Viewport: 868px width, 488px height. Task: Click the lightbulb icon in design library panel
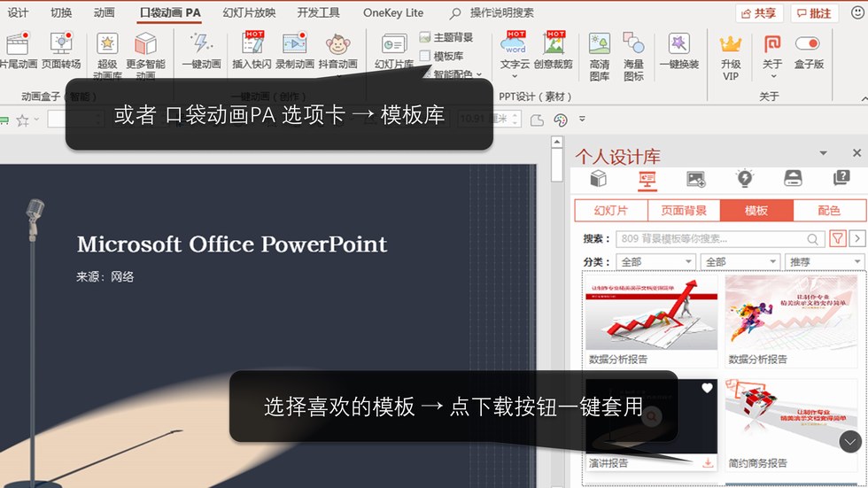[744, 179]
